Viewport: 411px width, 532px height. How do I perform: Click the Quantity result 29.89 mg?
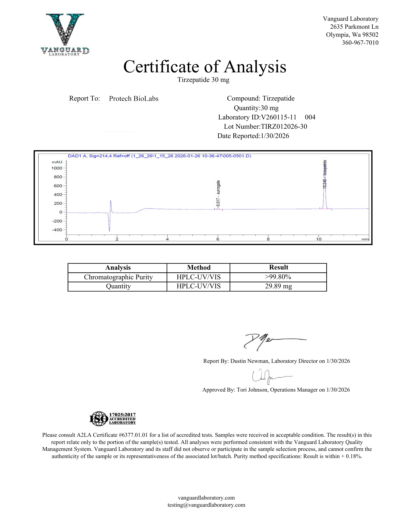278,286
